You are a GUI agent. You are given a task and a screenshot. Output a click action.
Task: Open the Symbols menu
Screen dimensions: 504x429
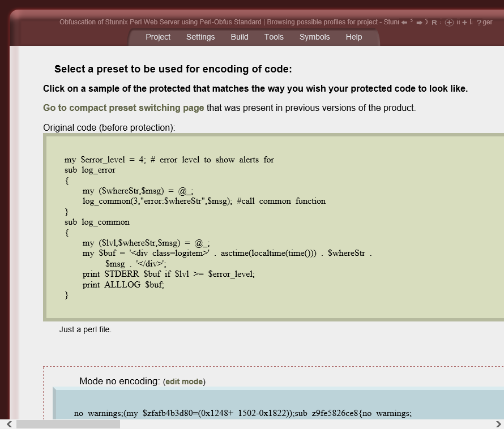pos(314,37)
